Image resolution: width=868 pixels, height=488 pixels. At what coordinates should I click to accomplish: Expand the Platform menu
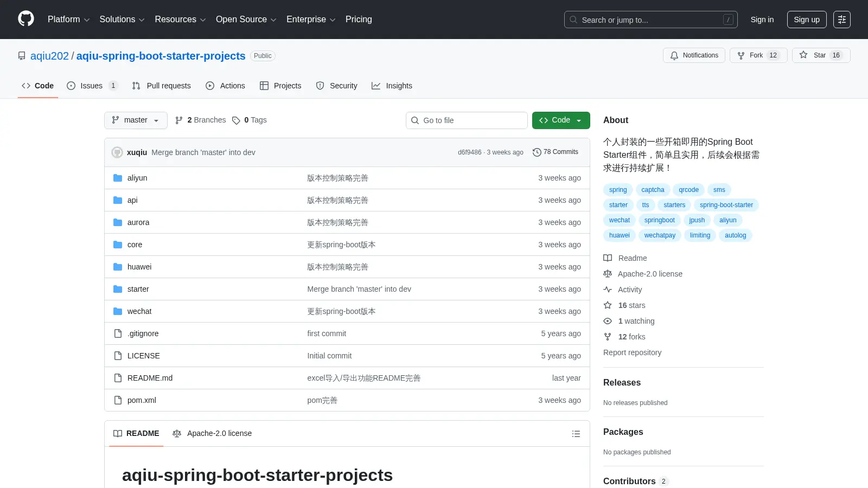68,20
